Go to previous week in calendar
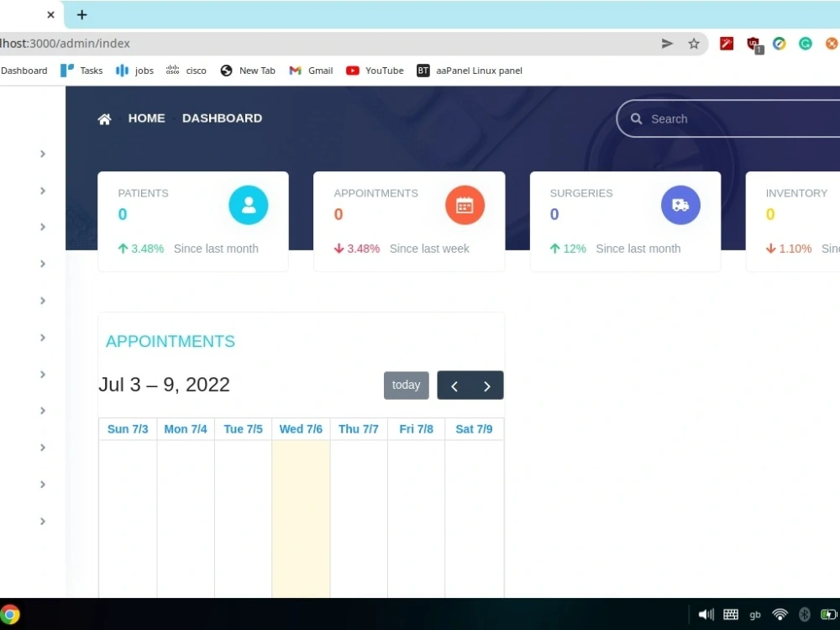Screen dimensions: 840x630 454,386
